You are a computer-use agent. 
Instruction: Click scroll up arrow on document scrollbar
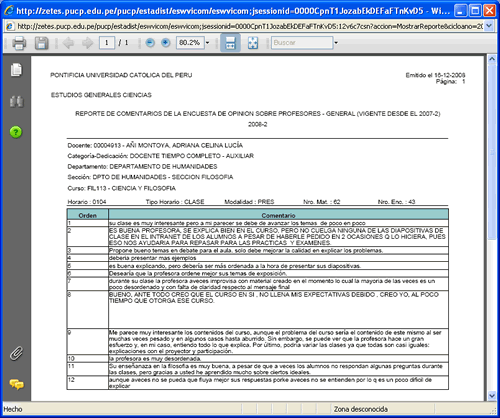pyautogui.click(x=492, y=60)
